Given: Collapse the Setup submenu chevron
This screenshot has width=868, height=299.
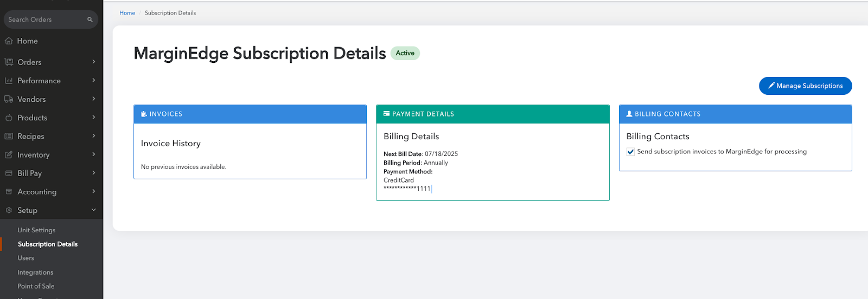Looking at the screenshot, I should (x=94, y=210).
